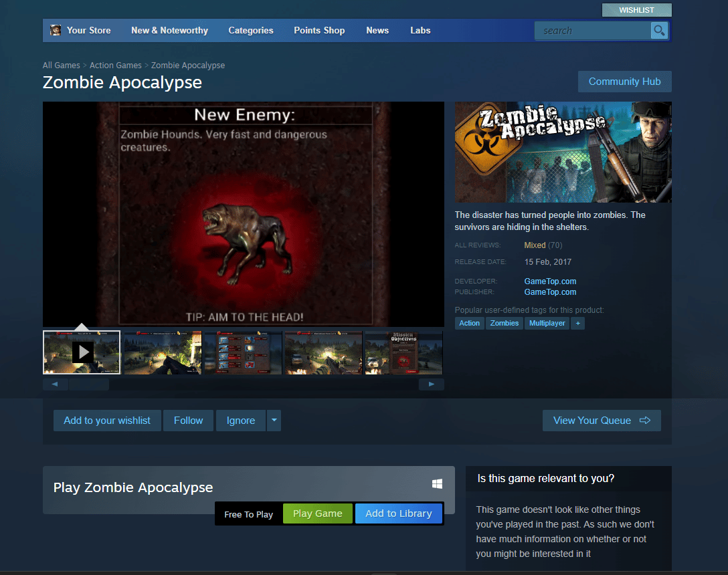This screenshot has width=728, height=575.
Task: Add the game to your wishlist
Action: pyautogui.click(x=107, y=421)
